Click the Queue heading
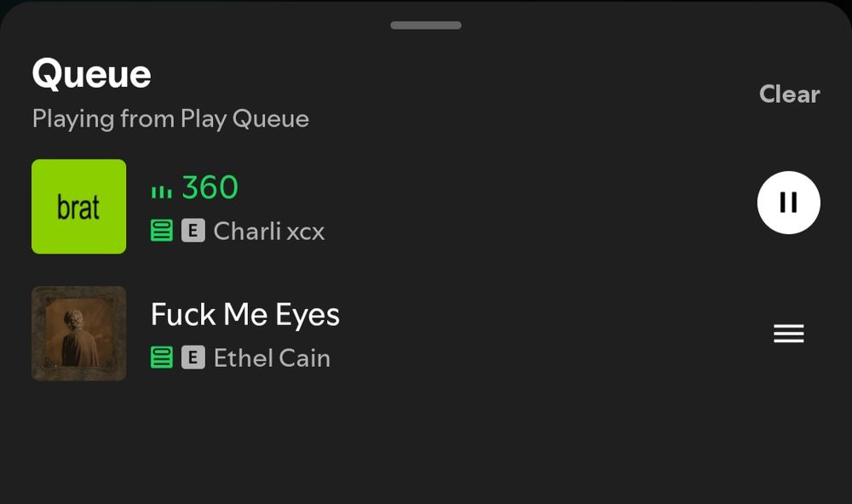This screenshot has width=852, height=504. coord(90,74)
